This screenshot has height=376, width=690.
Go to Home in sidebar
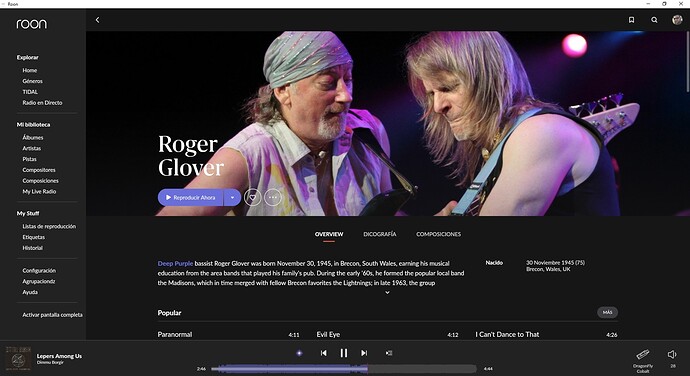coord(30,70)
